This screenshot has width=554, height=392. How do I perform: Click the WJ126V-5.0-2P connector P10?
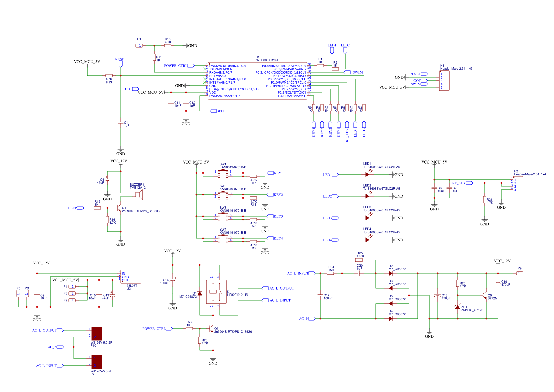[97, 333]
